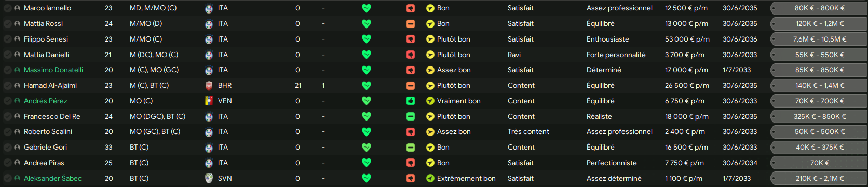The height and width of the screenshot is (187, 868).
Task: Click the green heart condition icon for Filippo Senesi
Action: pyautogui.click(x=367, y=39)
